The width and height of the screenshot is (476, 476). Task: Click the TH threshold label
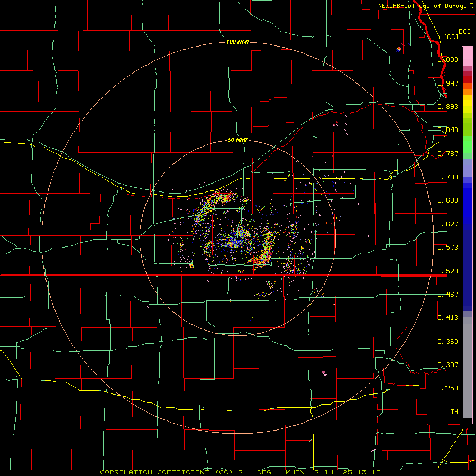[x=454, y=412]
